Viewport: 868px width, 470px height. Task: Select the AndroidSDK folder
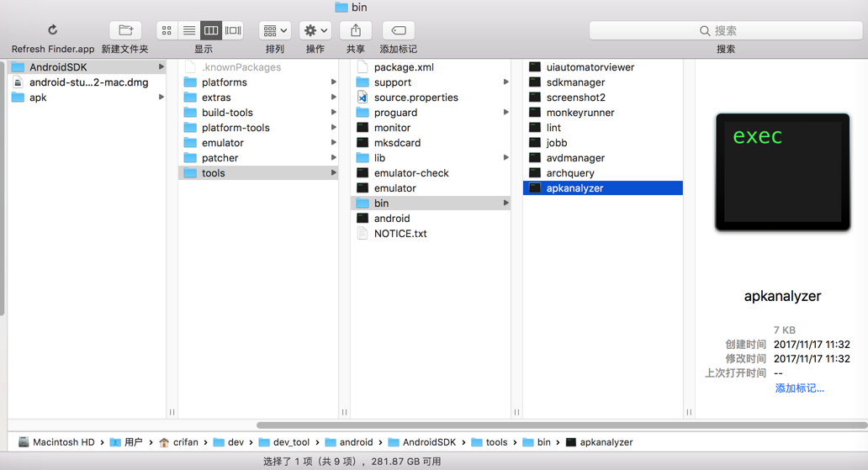[88, 67]
